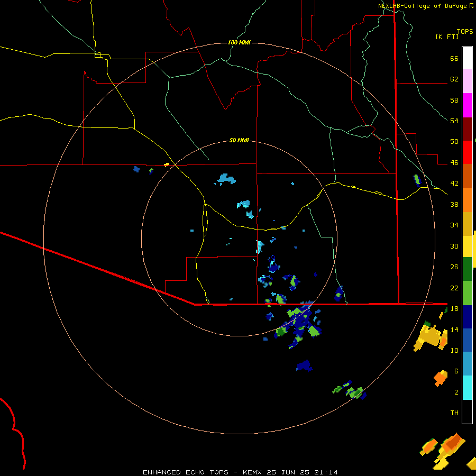
Task: Click the 26 legend value
Action: (454, 267)
